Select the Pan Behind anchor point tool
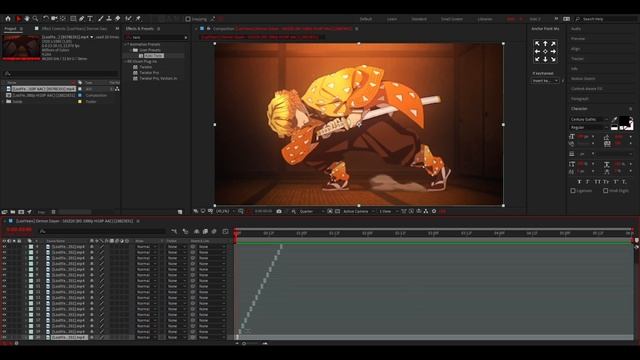Image resolution: width=640 pixels, height=360 pixels. tap(63, 19)
